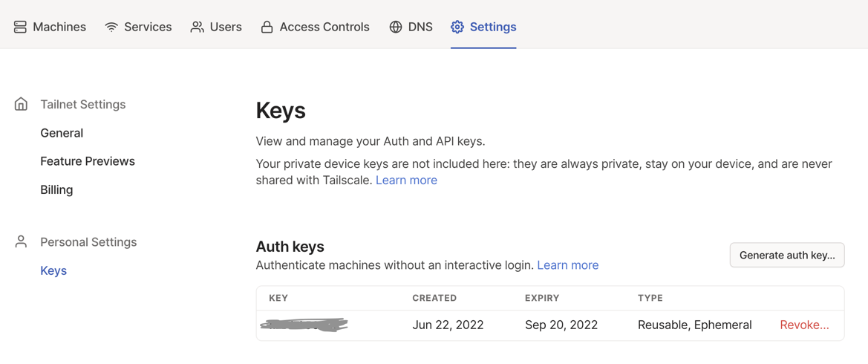The height and width of the screenshot is (364, 868).
Task: Click the Access Controls lock icon
Action: tap(267, 27)
